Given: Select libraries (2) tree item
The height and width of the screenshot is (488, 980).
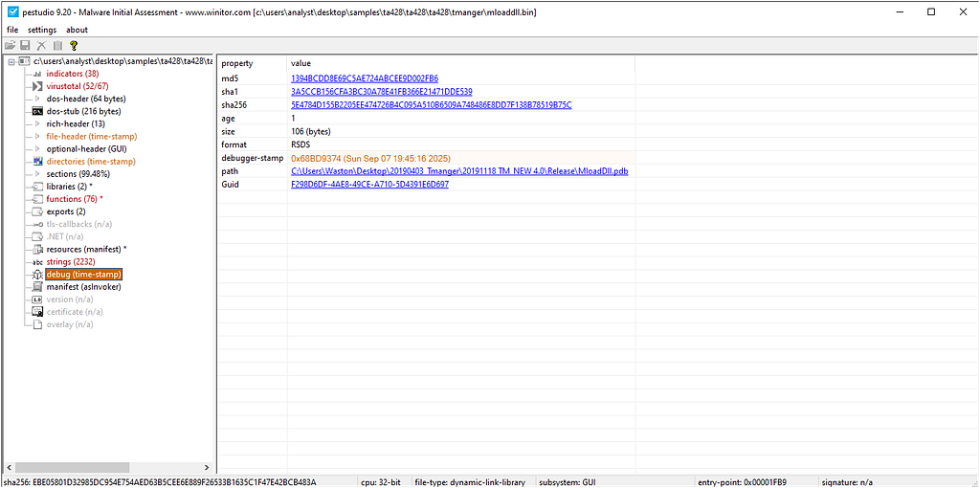Looking at the screenshot, I should pyautogui.click(x=69, y=187).
